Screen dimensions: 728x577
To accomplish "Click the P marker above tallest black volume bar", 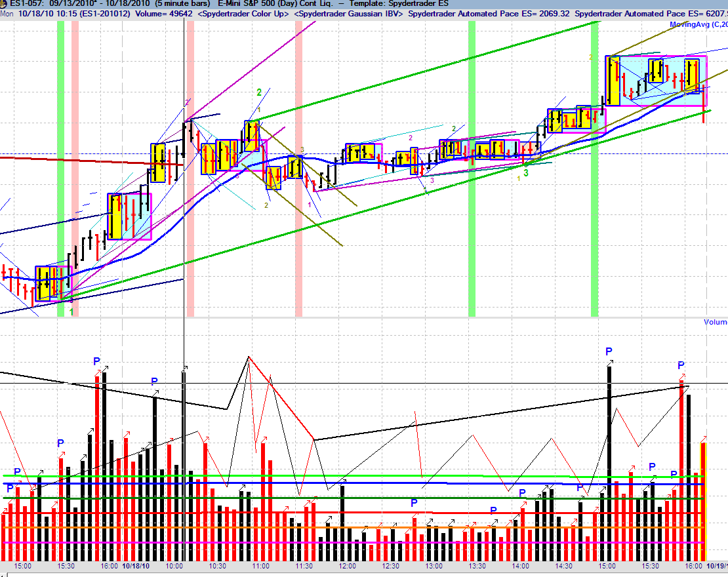I will point(609,352).
